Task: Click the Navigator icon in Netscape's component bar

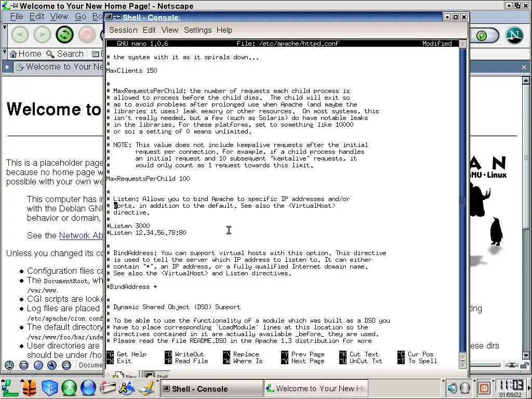Action: click(x=9, y=365)
